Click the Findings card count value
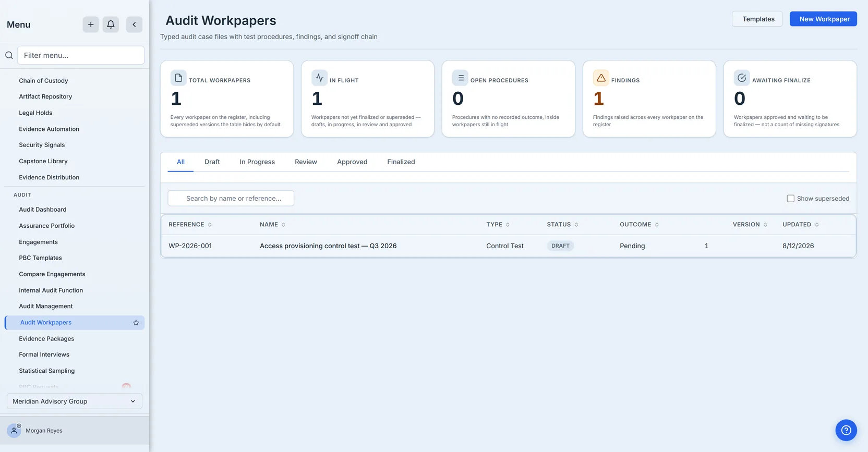The image size is (868, 452). [598, 99]
